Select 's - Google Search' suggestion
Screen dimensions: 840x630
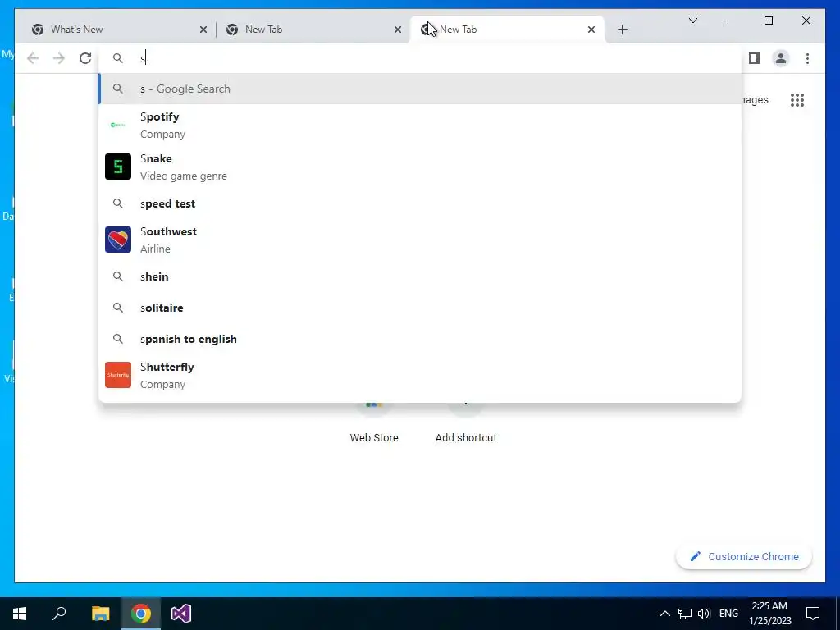(421, 89)
